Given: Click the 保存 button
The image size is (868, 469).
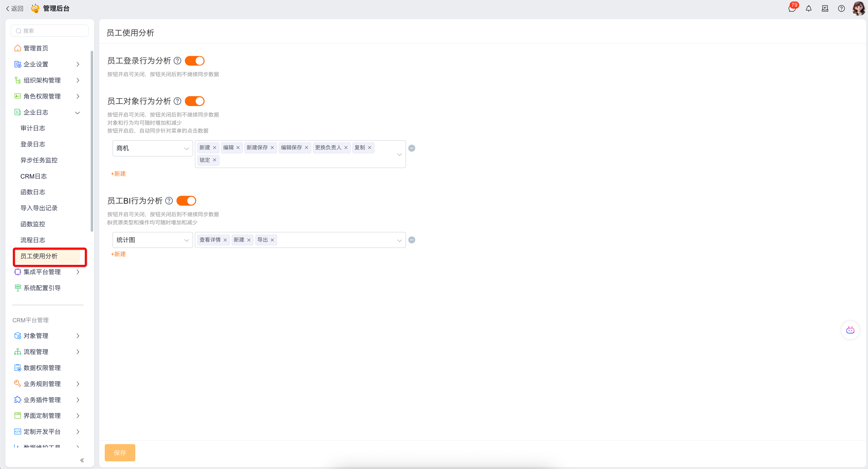Looking at the screenshot, I should click(x=120, y=452).
